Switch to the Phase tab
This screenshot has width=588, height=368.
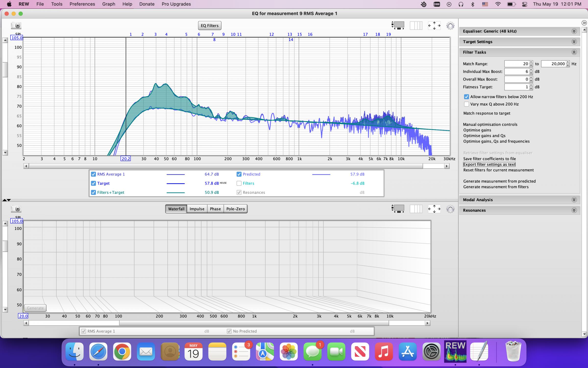point(215,209)
